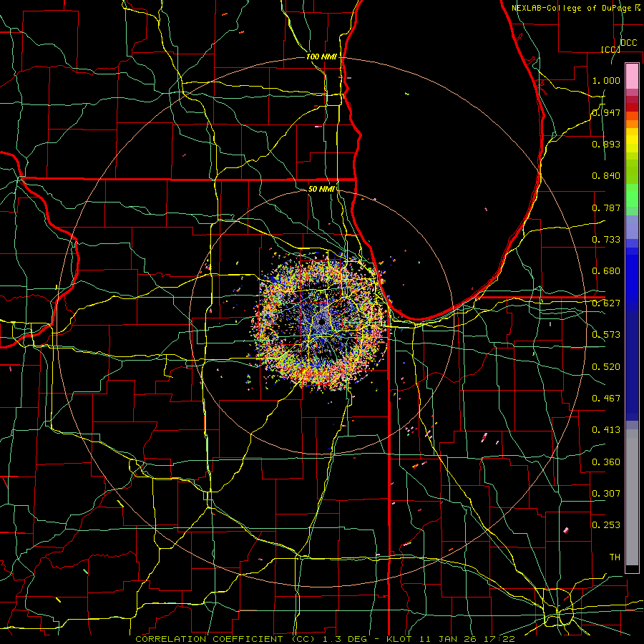The image size is (644, 644).
Task: Click the 0.520 scale value
Action: point(606,367)
